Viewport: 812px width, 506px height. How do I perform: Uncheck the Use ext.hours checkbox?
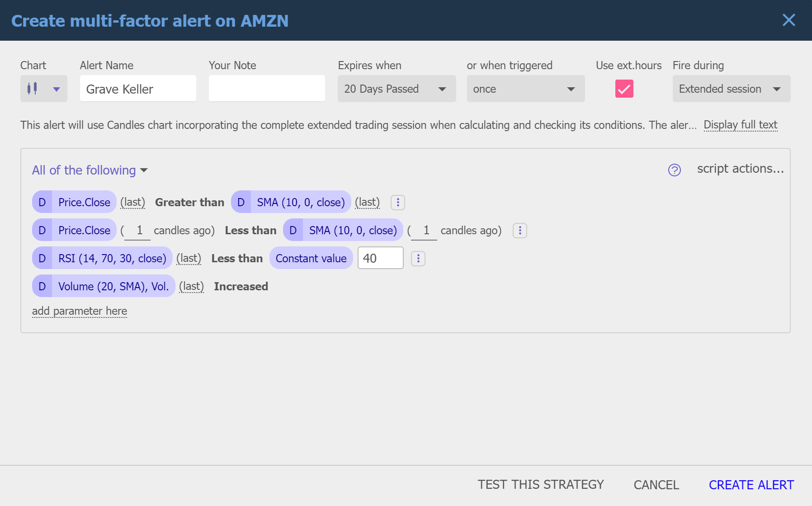[x=624, y=89]
